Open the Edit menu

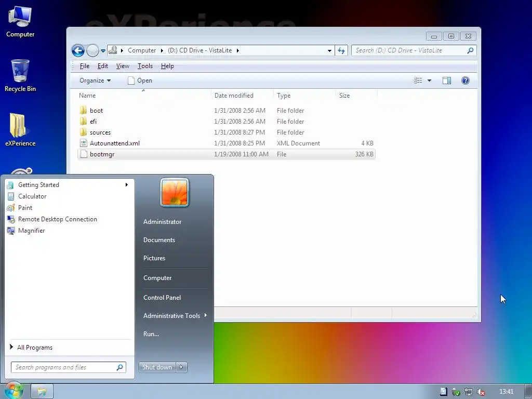pos(103,66)
